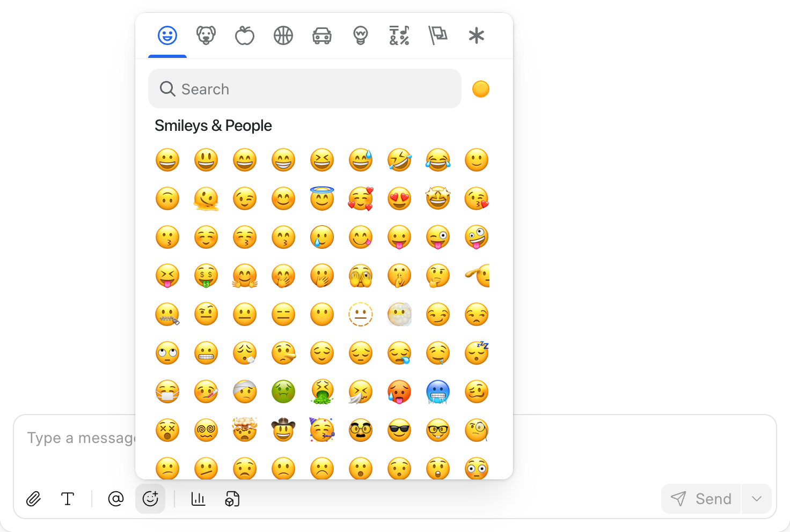The height and width of the screenshot is (532, 790).
Task: Choose the zipper-mouth face emoji
Action: (x=167, y=314)
